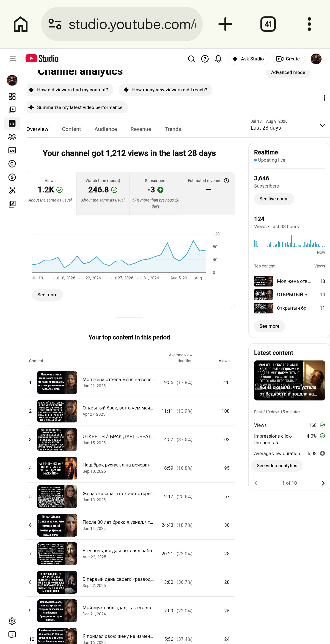Open the browser home page icon
Viewport: 330px width, 644px height.
point(21,24)
